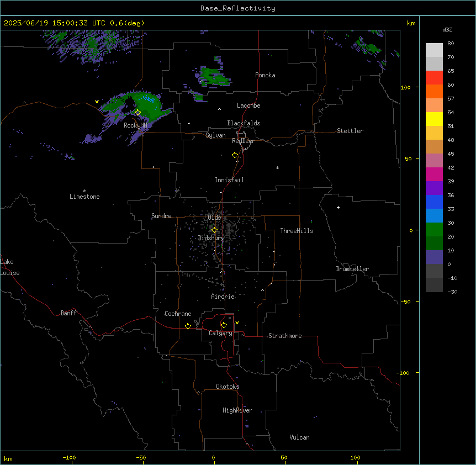Click the Ponoka city label

(x=265, y=75)
